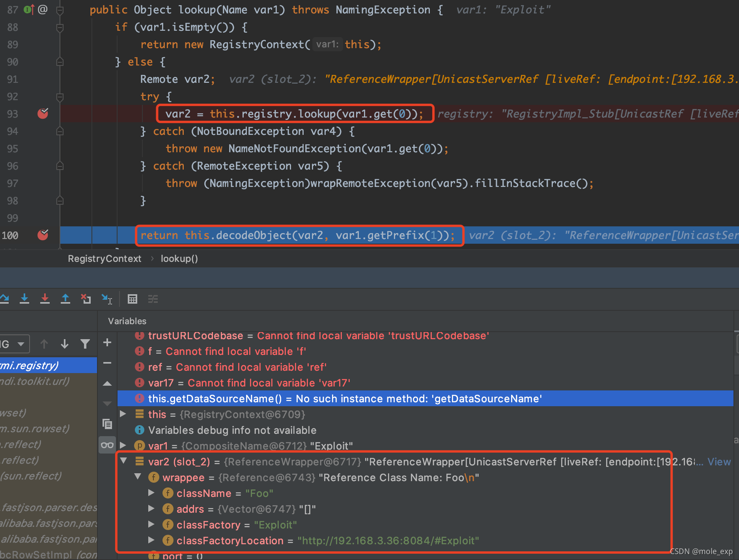Toggle the breakpoint on line 93
Viewport: 739px width, 560px height.
[43, 114]
